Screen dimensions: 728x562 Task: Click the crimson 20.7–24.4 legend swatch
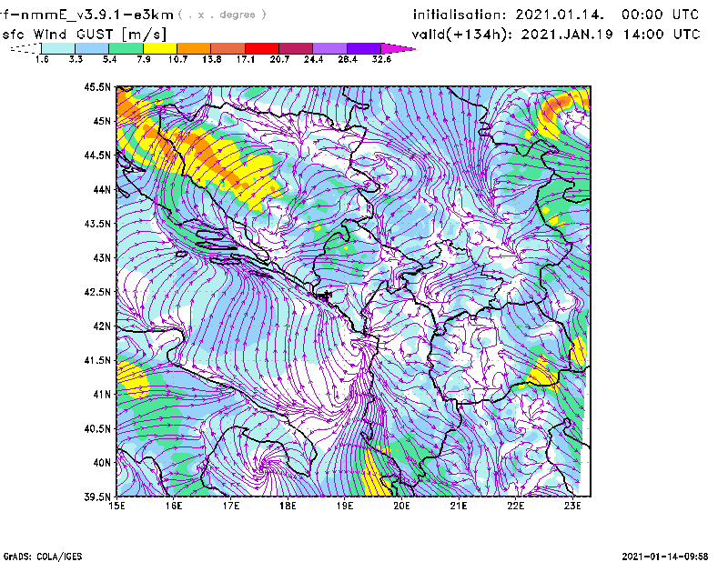click(297, 48)
